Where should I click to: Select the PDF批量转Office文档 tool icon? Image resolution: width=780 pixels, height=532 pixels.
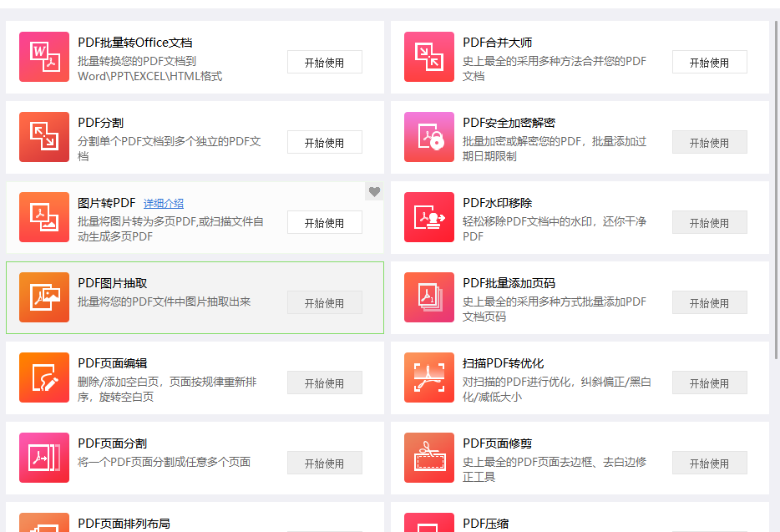point(43,57)
